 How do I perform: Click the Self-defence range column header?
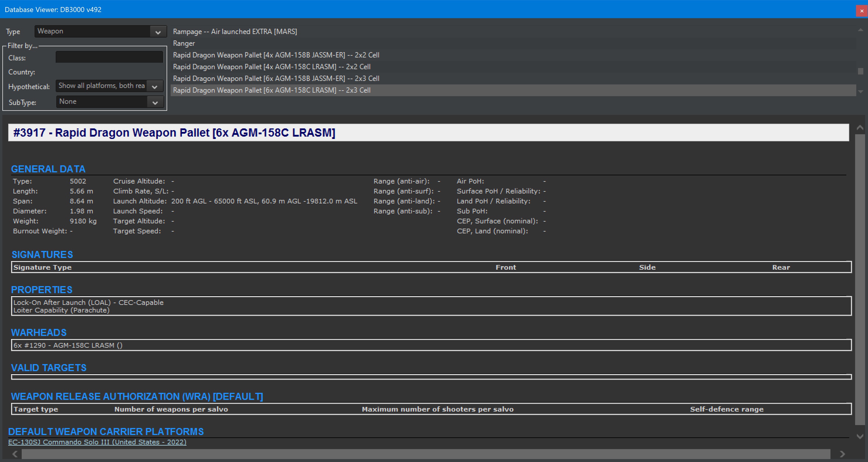(x=727, y=409)
